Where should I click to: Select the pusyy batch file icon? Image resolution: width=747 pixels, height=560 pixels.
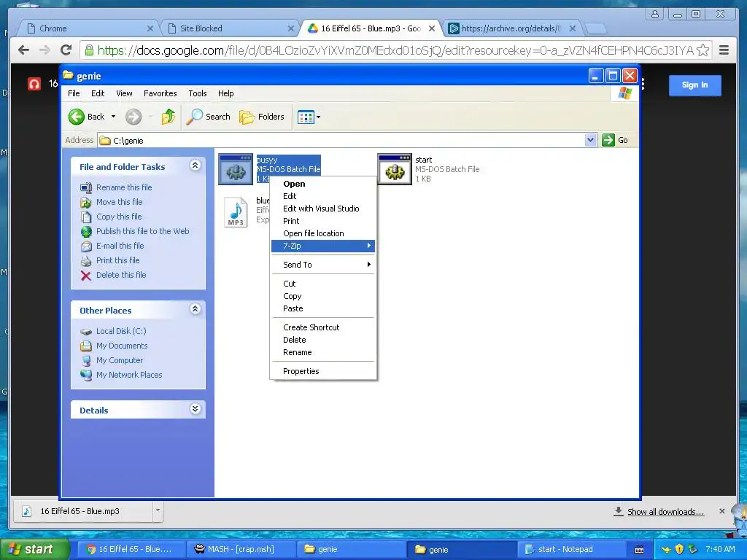(x=236, y=169)
